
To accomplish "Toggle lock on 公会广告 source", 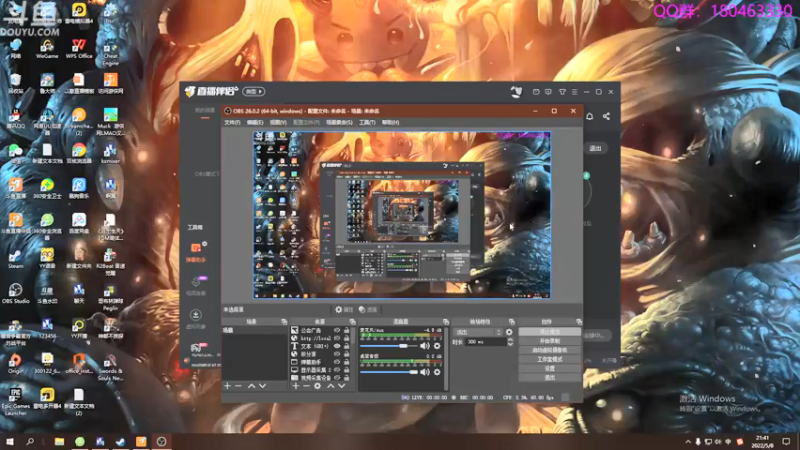I will tap(346, 331).
